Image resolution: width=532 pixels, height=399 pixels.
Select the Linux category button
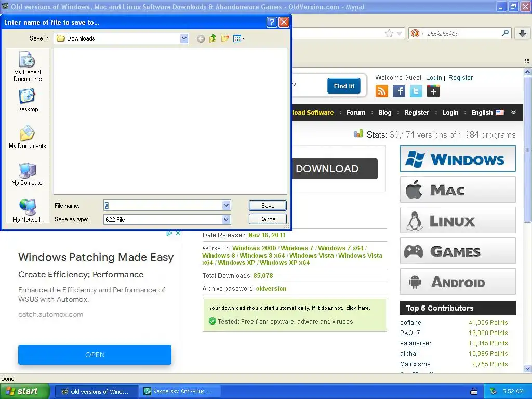[458, 220]
